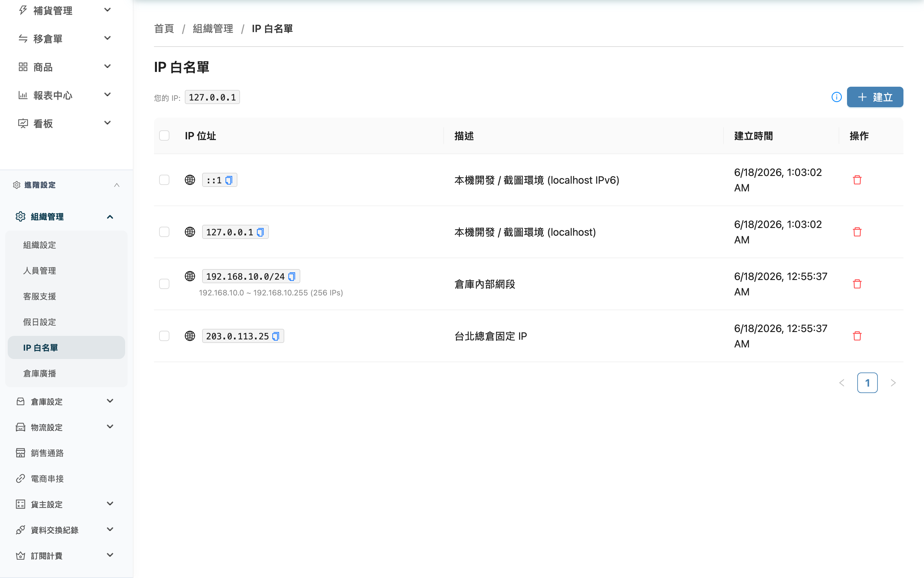Click the 建立 create button
The width and height of the screenshot is (924, 578).
pos(875,97)
